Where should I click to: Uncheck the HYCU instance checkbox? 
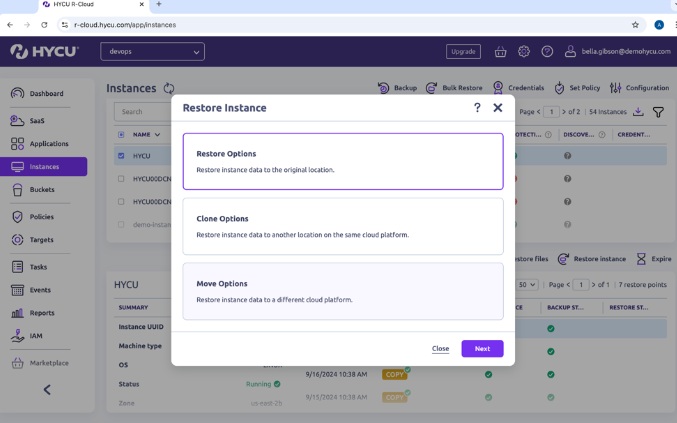[x=121, y=156]
